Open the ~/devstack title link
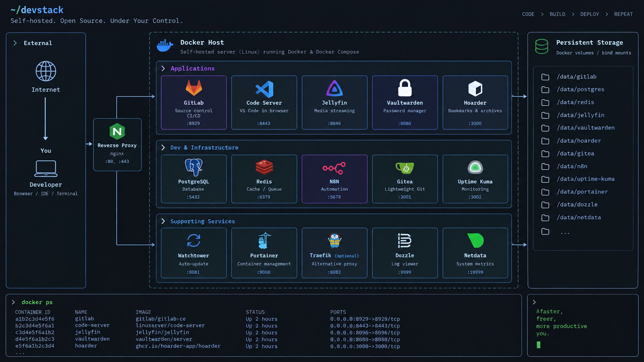Viewport: 644px width, 362px height. tap(37, 10)
